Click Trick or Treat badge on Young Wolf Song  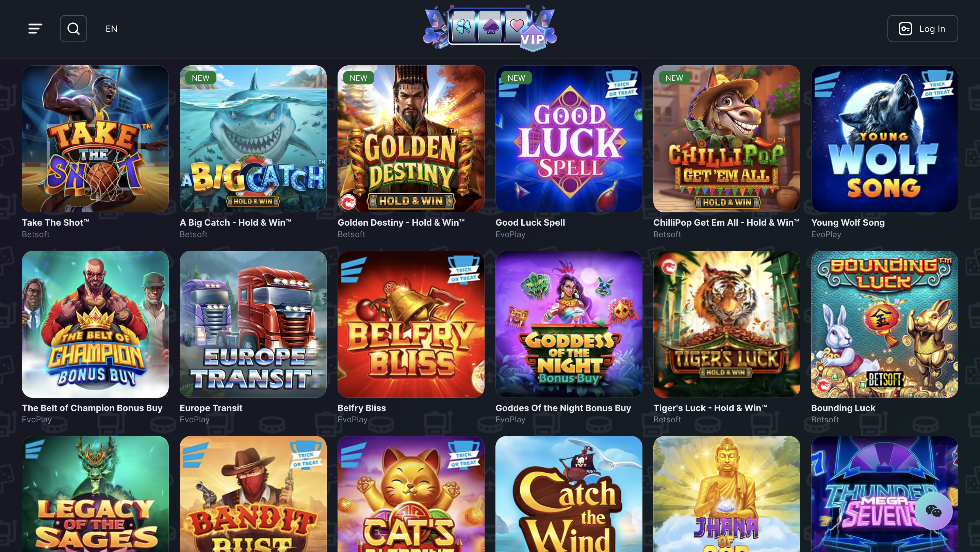point(937,84)
